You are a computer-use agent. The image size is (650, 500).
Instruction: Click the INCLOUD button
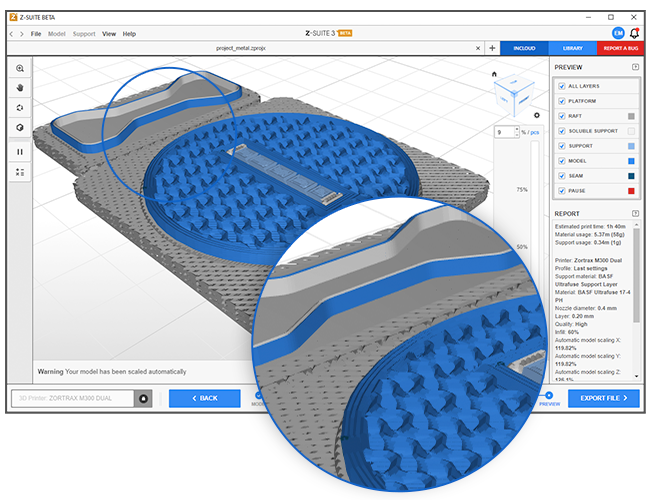point(524,48)
